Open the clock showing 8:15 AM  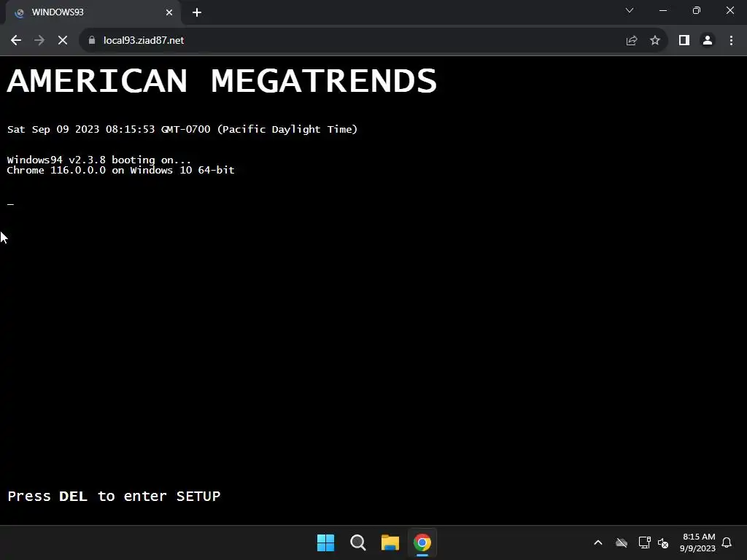pos(698,542)
